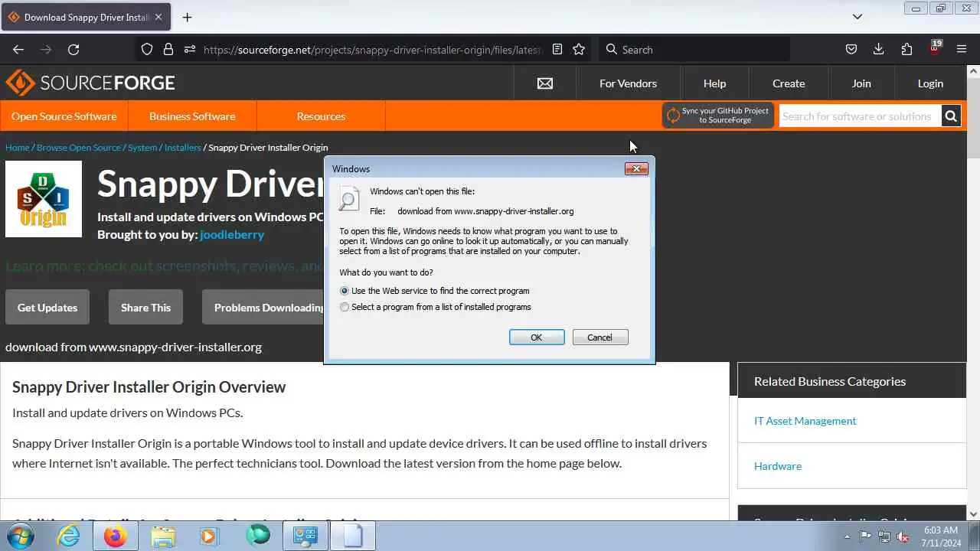Image resolution: width=980 pixels, height=551 pixels.
Task: Click the site padlock security icon
Action: click(168, 50)
